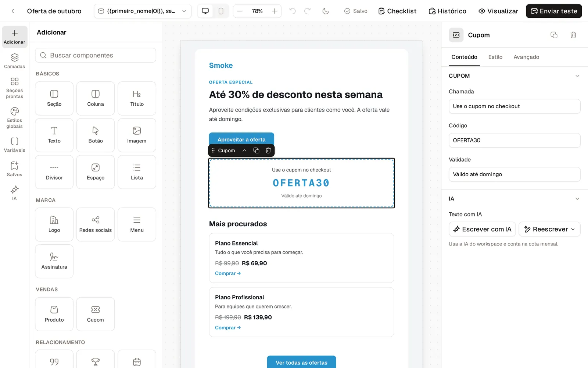The image size is (588, 368).
Task: Move the Cupom block up with the chevron
Action: [x=244, y=151]
